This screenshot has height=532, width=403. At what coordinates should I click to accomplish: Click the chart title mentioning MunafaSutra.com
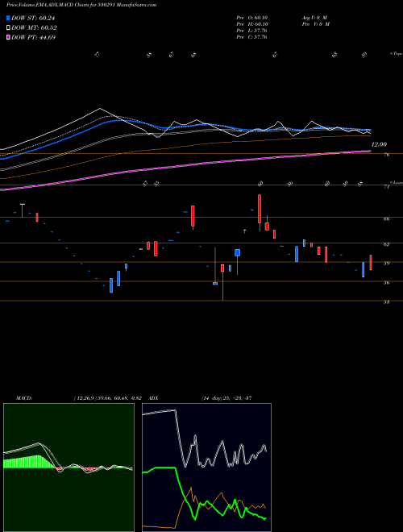click(81, 6)
